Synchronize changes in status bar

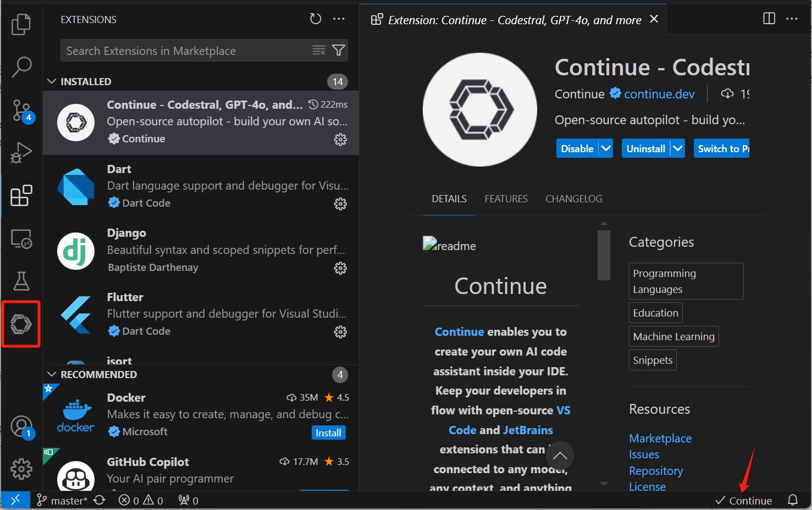click(x=100, y=500)
